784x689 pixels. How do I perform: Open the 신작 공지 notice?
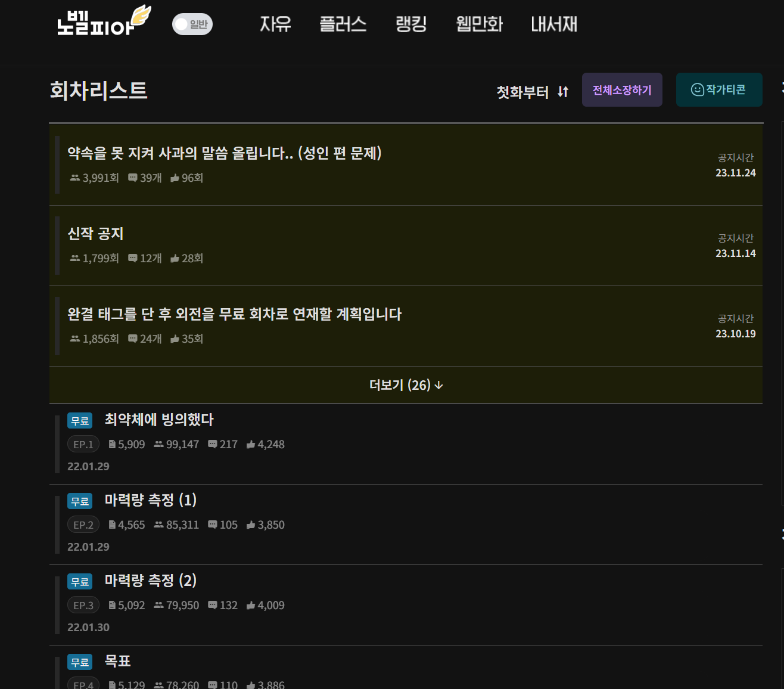[95, 234]
